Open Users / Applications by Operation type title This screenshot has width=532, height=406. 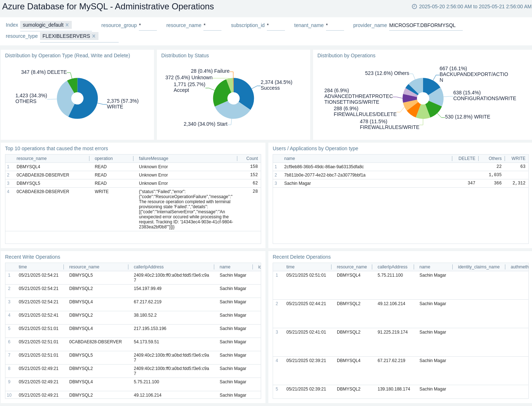click(315, 148)
